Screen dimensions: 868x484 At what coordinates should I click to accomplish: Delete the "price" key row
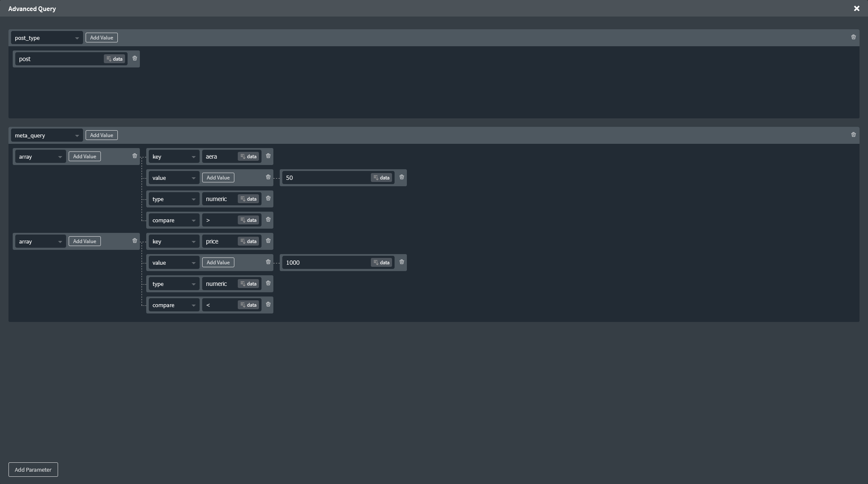(268, 241)
